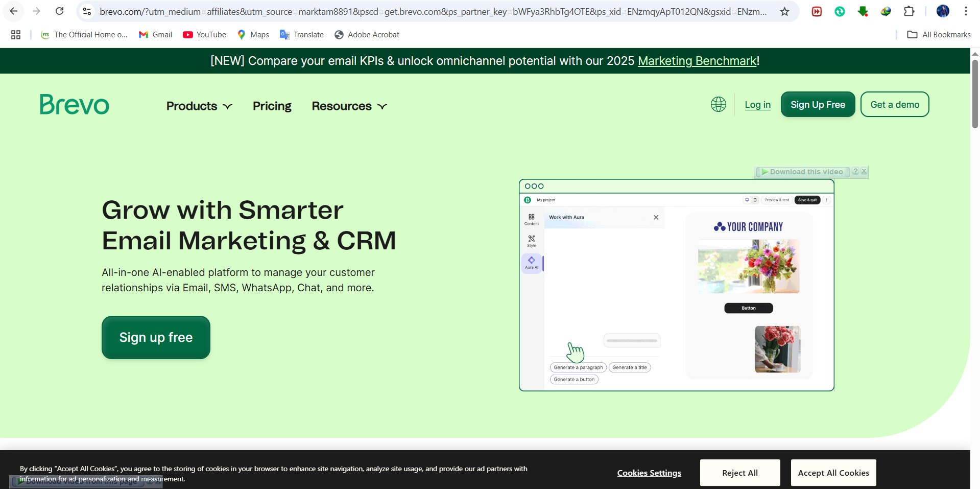Click the pink flowers image in demo
The height and width of the screenshot is (489, 980).
777,350
